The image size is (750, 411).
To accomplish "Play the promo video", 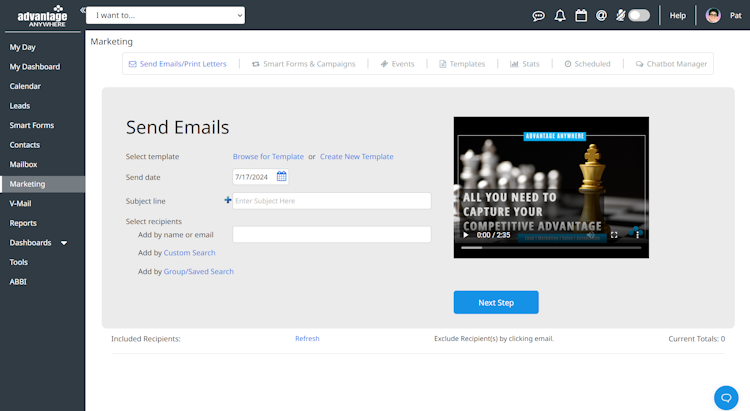I will pos(466,235).
